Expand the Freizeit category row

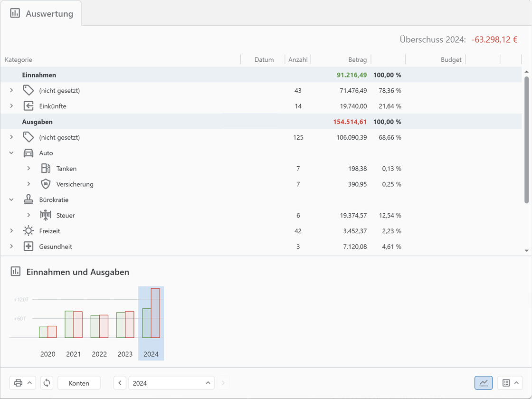tap(11, 231)
